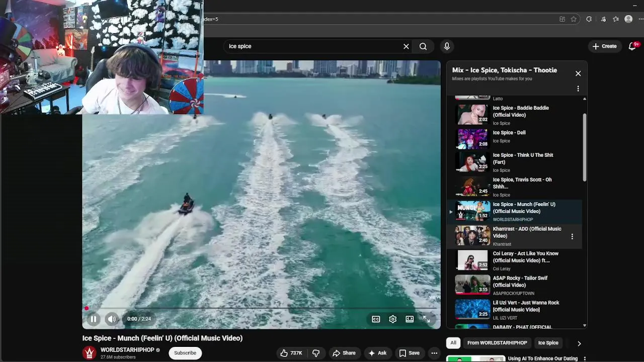Mute the video volume
The width and height of the screenshot is (644, 362).
tap(112, 319)
